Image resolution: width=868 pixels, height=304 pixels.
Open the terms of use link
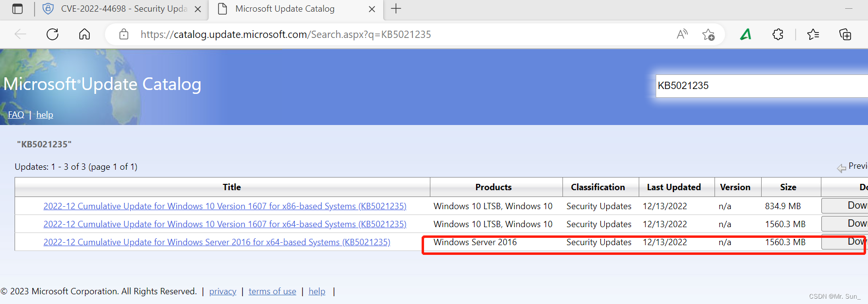[272, 291]
